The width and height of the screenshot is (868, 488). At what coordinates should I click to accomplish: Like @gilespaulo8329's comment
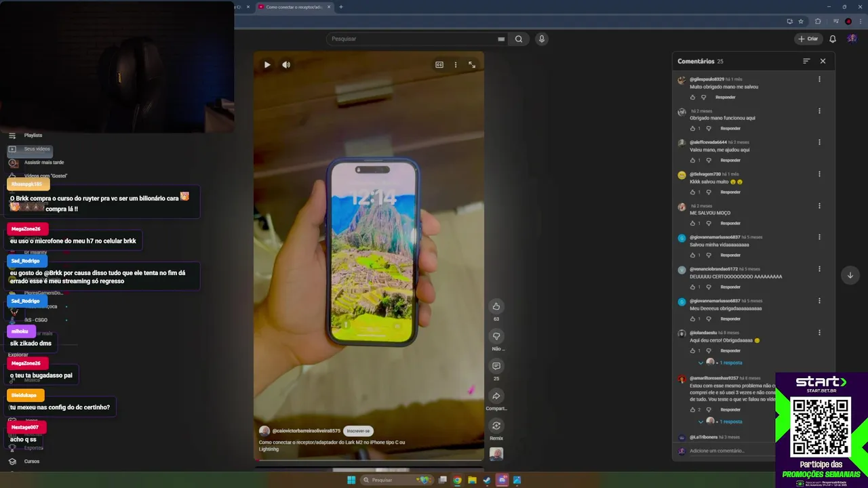click(692, 97)
